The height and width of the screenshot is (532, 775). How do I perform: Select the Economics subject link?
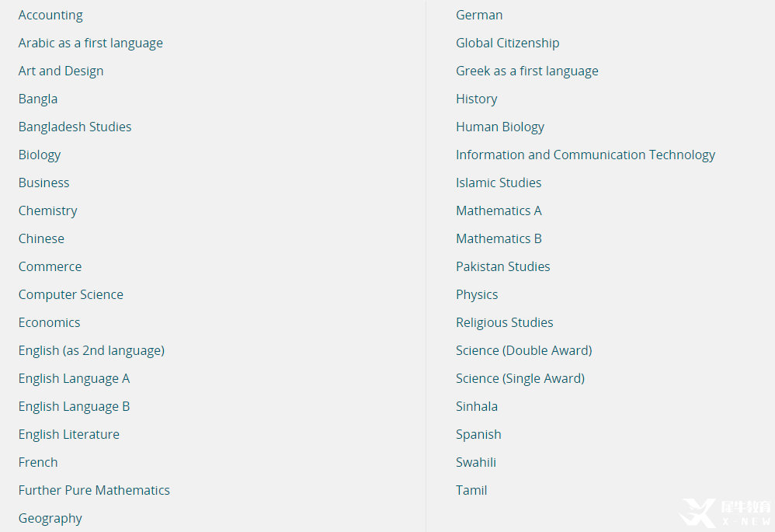49,323
